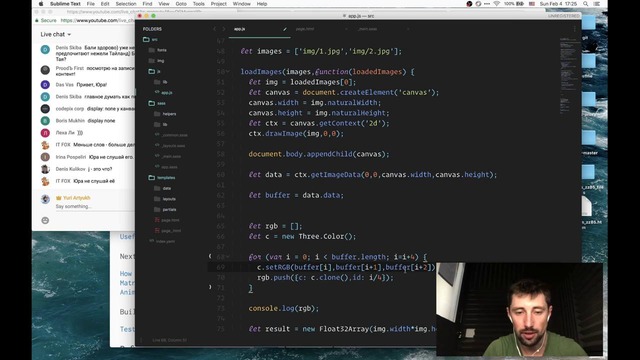Expand the fonts folder
The image size is (640, 360).
click(158, 50)
